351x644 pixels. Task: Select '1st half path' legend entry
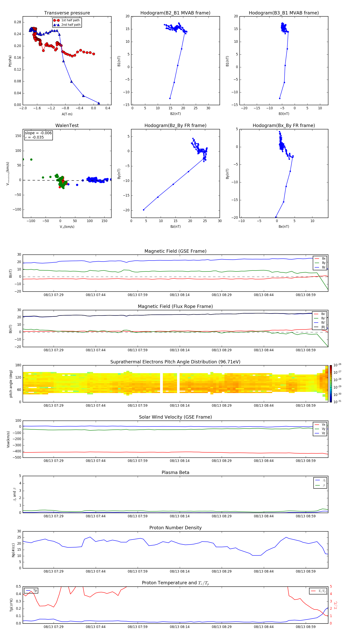67,20
